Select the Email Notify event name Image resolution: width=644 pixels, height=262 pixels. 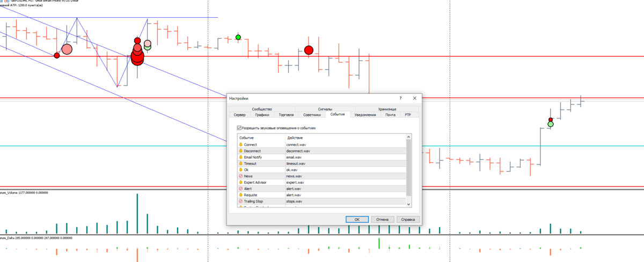253,157
